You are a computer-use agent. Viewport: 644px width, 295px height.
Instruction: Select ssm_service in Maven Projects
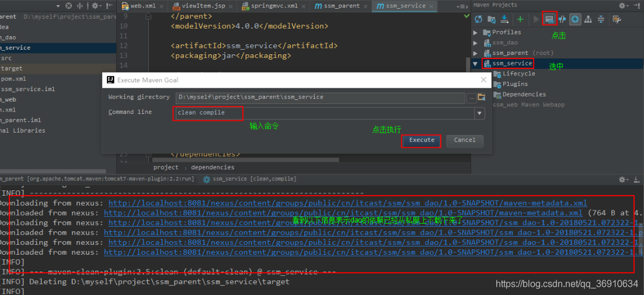point(511,63)
